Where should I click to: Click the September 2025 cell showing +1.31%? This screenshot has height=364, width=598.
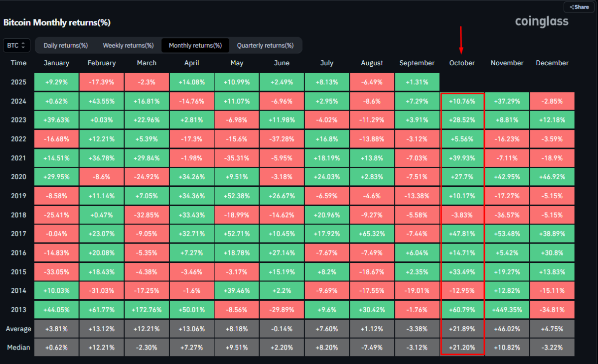(417, 82)
